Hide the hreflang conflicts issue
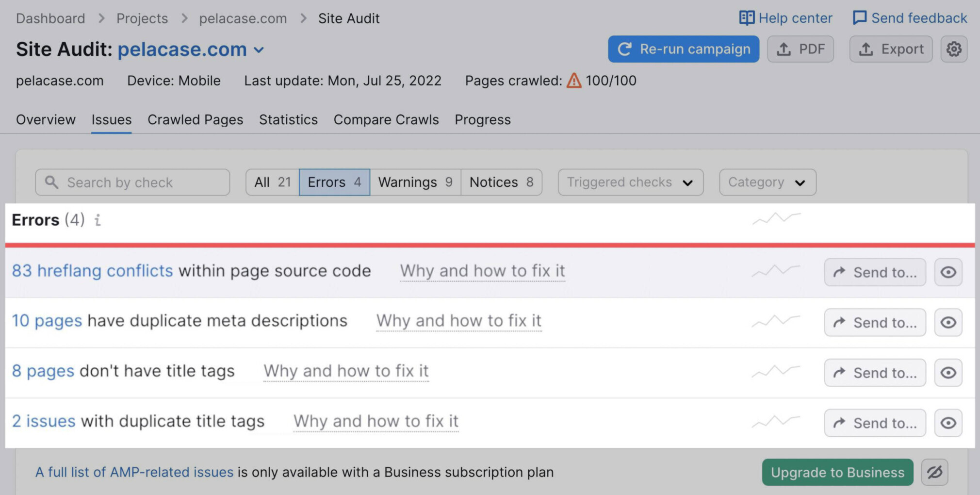This screenshot has height=495, width=980. coord(948,272)
